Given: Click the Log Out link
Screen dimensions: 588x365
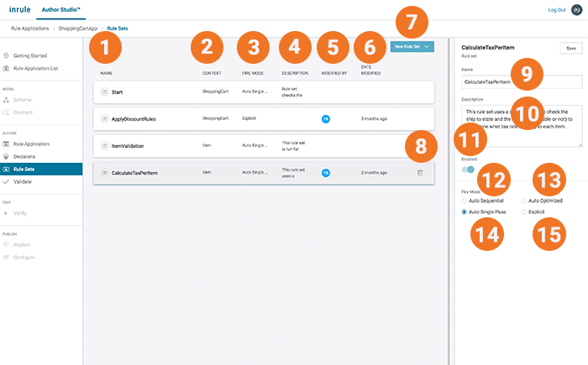Looking at the screenshot, I should (556, 9).
